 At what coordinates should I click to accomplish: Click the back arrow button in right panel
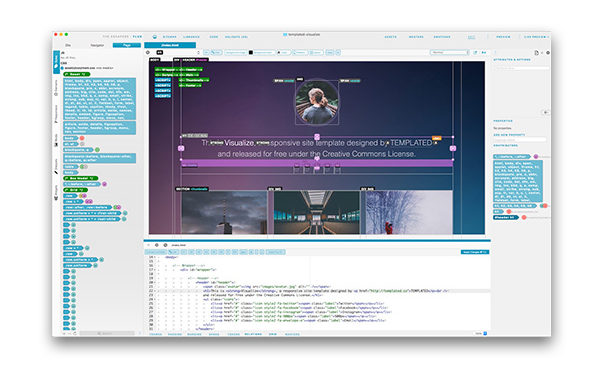click(545, 112)
